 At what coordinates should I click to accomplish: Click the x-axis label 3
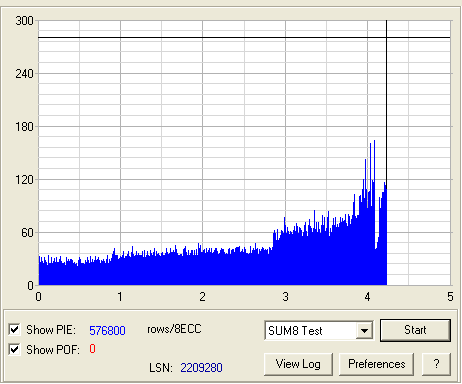(x=285, y=297)
